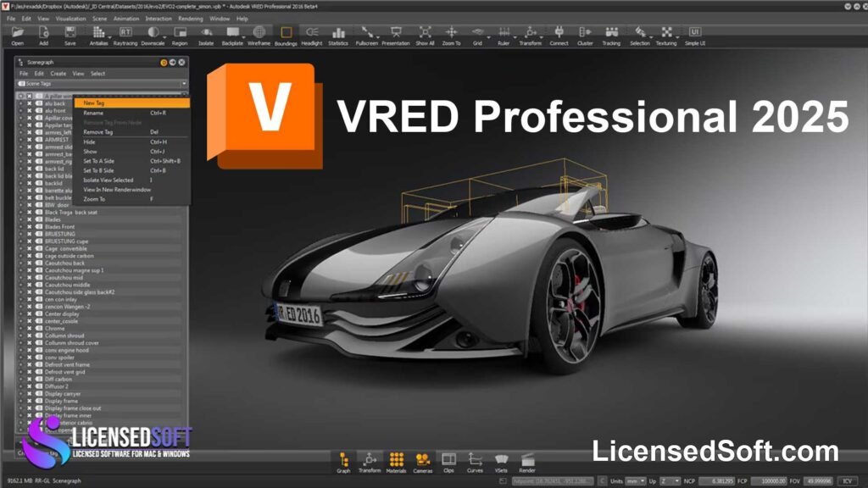Viewport: 868px width, 488px height.
Task: Open the Scene Tags dropdown
Action: pyautogui.click(x=102, y=84)
